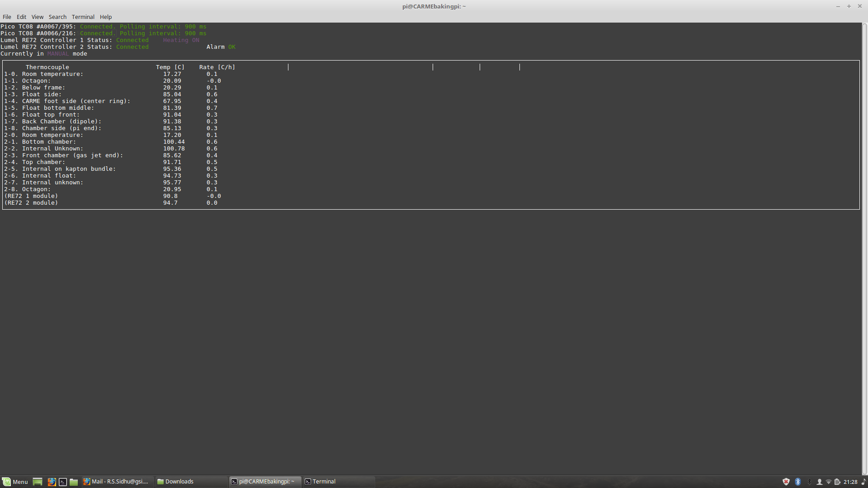
Task: Open the 21:28 clock calendar
Action: 850,482
